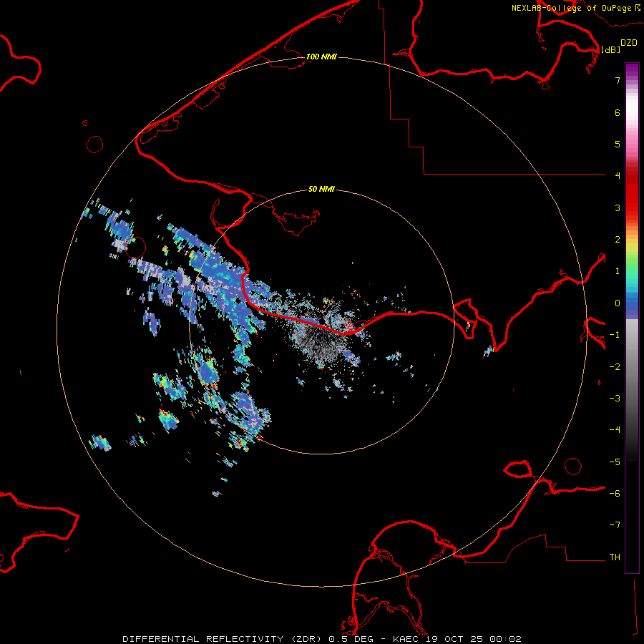Click the 6 value on the dB scale

[x=618, y=112]
